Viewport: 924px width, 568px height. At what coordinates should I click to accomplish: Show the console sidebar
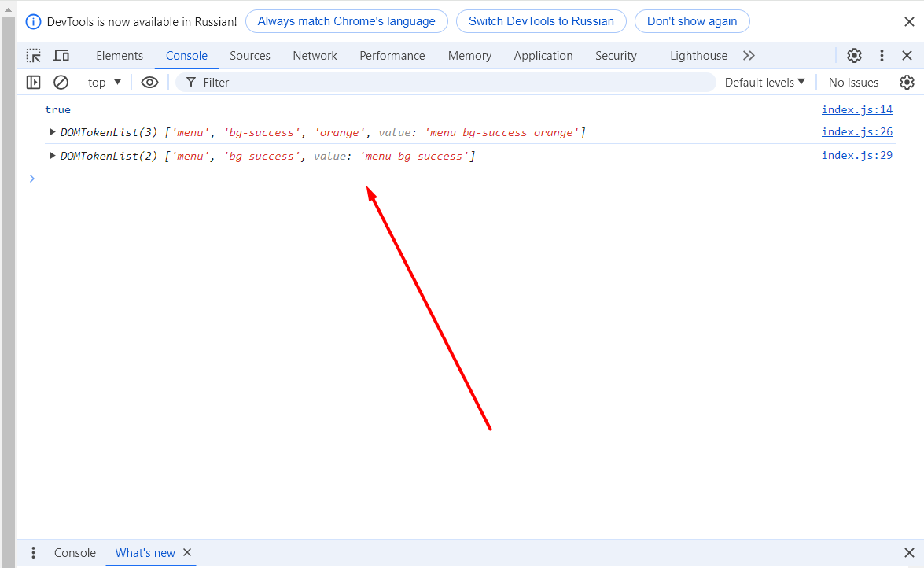tap(34, 82)
